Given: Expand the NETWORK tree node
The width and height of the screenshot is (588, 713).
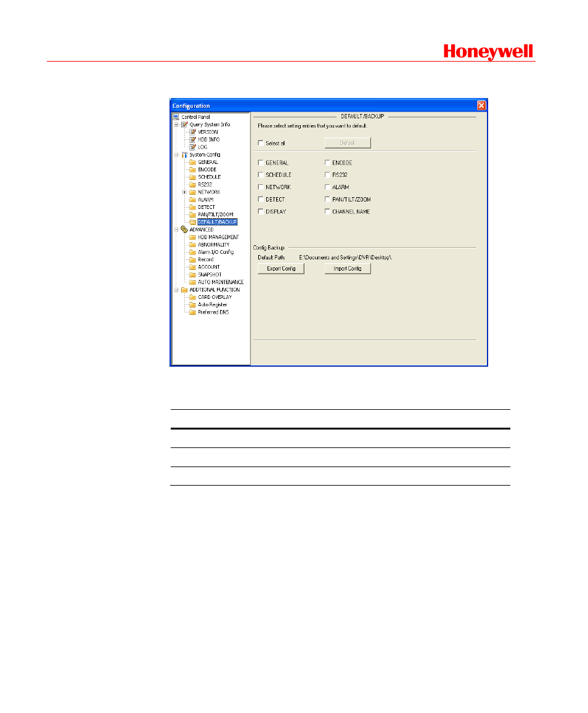Looking at the screenshot, I should click(x=185, y=192).
